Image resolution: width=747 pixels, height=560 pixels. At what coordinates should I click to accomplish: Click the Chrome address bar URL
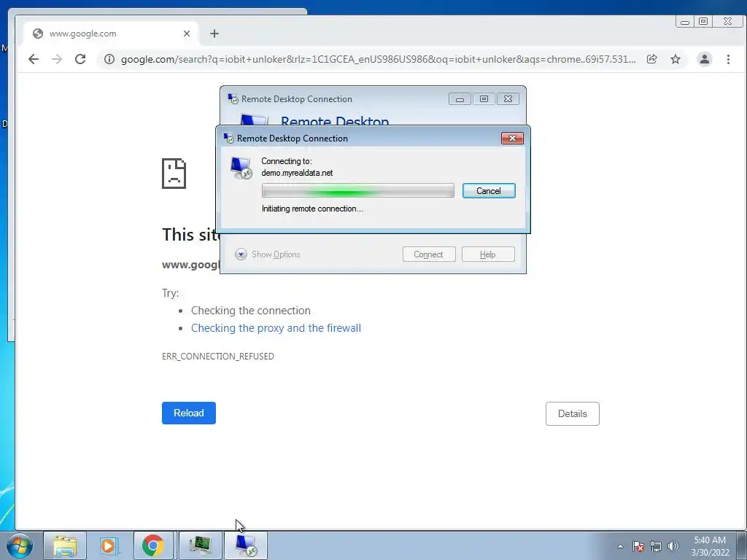(378, 59)
